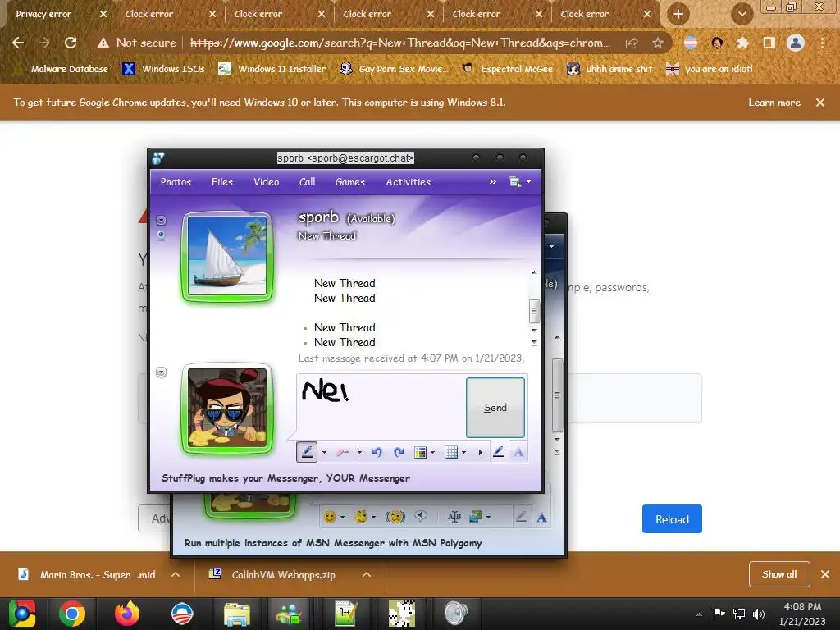Viewport: 840px width, 630px height.
Task: Open Photos tab in chat window
Action: (x=176, y=182)
